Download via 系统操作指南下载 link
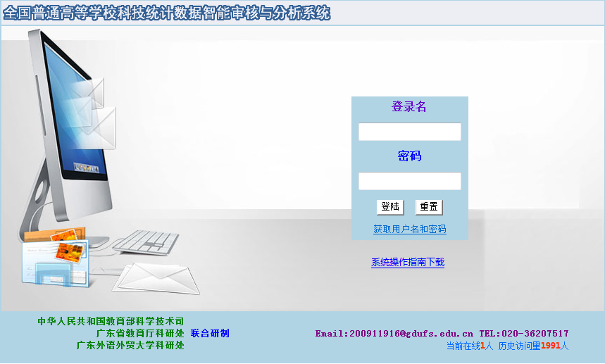Image resolution: width=605 pixels, height=364 pixels. click(x=408, y=263)
